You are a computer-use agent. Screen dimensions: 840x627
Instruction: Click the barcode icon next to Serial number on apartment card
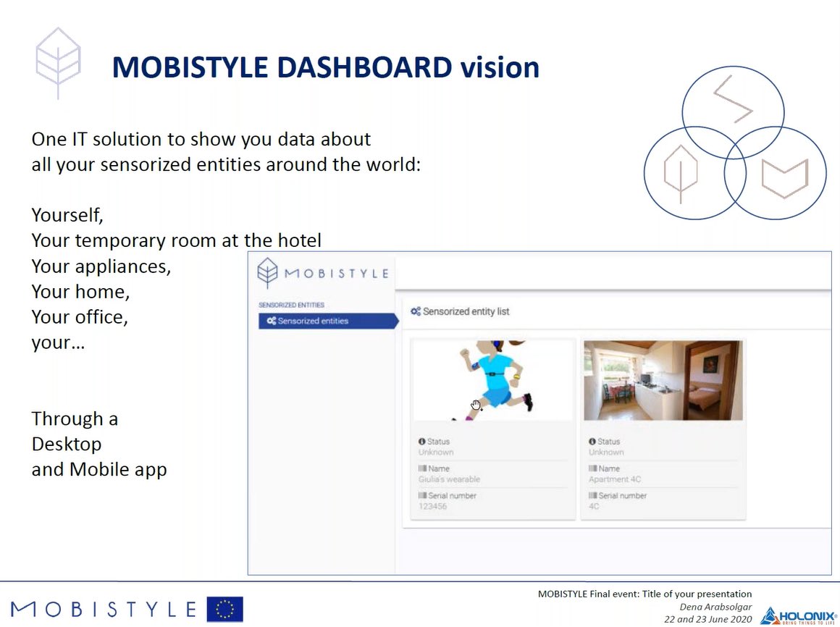(x=592, y=496)
